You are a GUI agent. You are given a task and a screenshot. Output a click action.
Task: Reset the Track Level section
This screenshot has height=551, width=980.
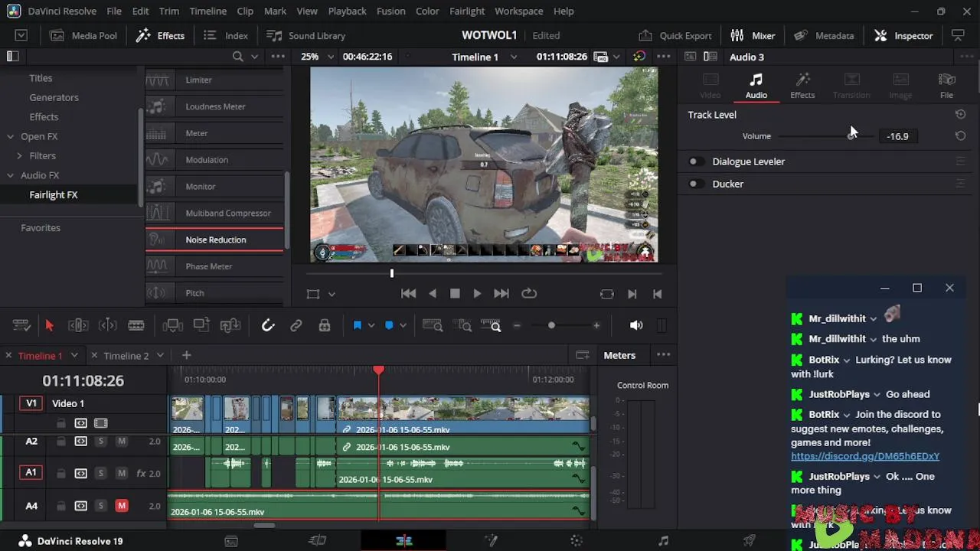click(x=960, y=114)
